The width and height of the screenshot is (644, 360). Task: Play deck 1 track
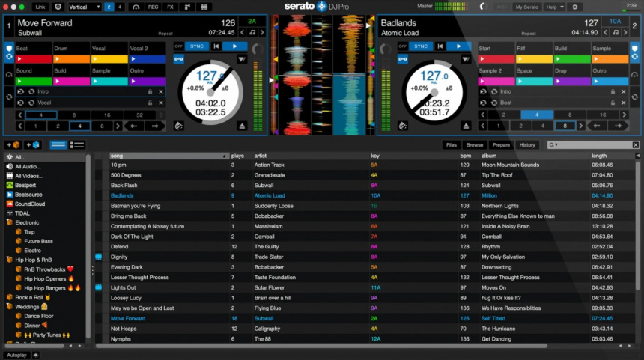pos(235,46)
